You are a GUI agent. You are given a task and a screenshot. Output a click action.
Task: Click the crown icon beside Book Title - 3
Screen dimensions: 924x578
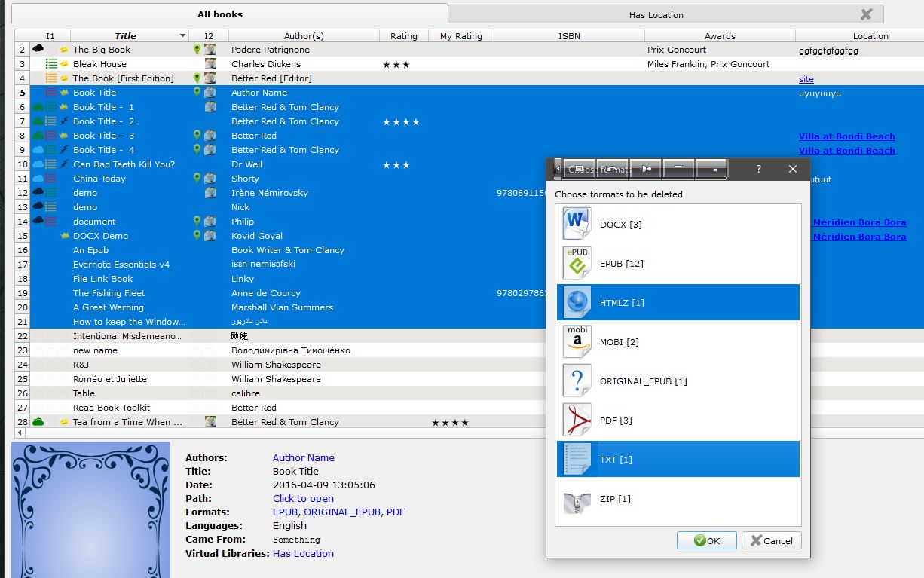[x=64, y=136]
